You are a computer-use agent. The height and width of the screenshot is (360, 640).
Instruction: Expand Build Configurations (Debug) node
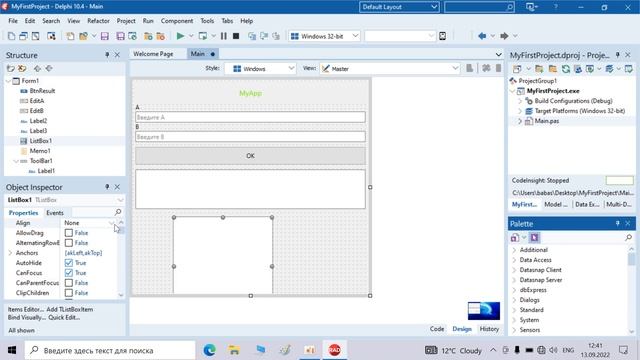[520, 101]
